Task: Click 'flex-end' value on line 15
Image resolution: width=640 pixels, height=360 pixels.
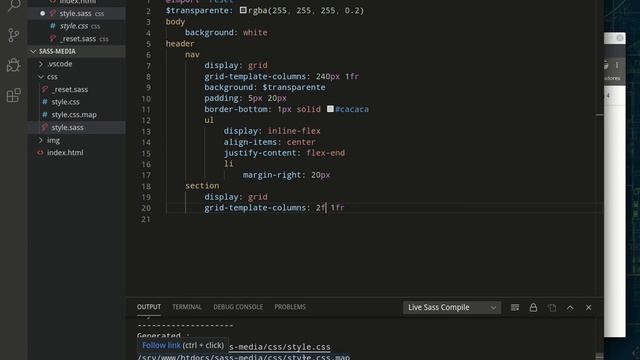Action: [x=325, y=153]
